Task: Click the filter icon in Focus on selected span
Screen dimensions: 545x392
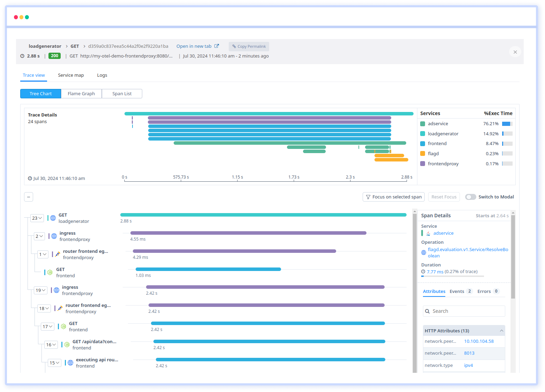Action: tap(368, 197)
